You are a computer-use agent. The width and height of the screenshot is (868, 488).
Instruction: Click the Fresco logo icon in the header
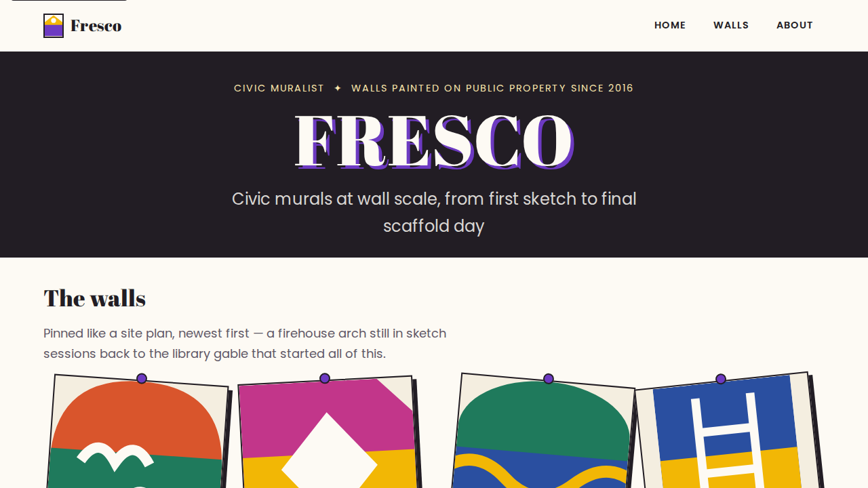[x=54, y=26]
